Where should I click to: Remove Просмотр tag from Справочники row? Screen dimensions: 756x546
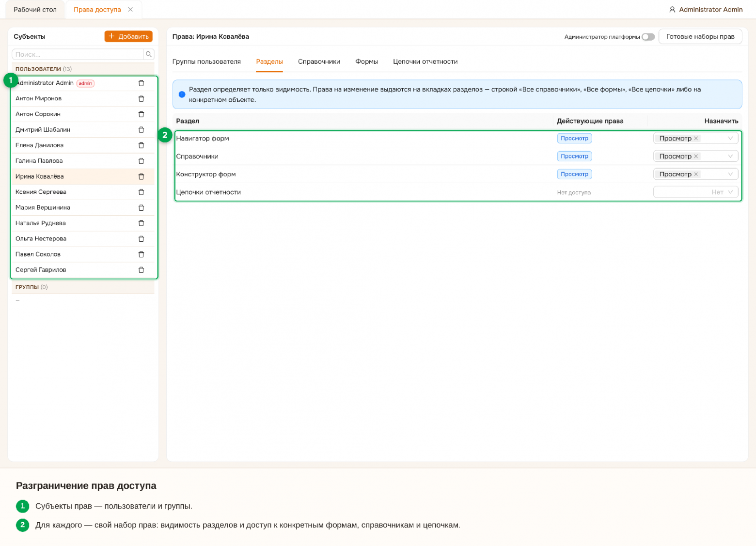tap(696, 156)
